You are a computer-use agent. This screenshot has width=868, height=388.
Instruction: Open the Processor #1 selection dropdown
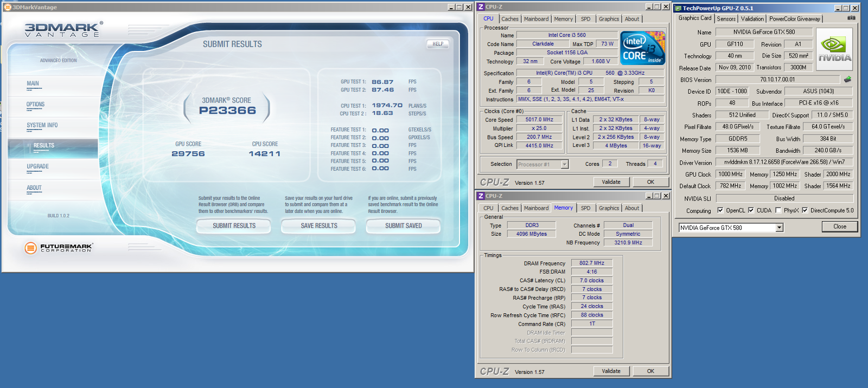click(564, 164)
